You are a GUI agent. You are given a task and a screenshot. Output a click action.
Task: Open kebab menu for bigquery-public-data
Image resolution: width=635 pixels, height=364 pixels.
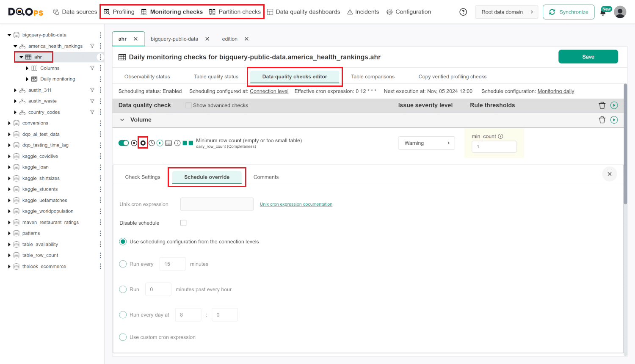click(x=100, y=35)
